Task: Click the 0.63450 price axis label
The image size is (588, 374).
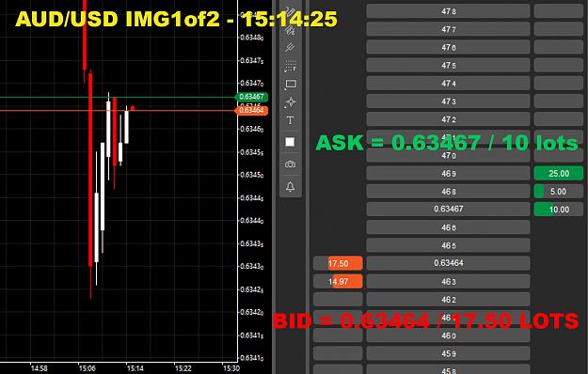Action: 251,175
